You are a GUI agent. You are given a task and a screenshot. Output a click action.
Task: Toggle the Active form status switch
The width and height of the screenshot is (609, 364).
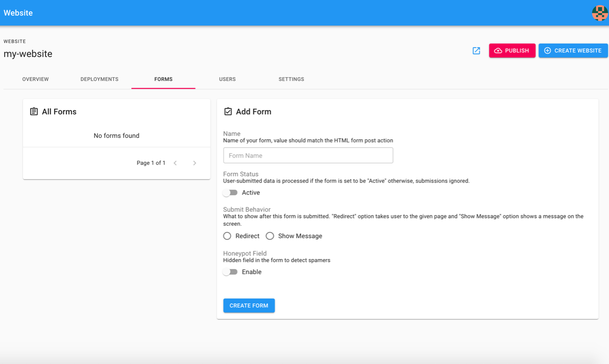[x=231, y=193]
